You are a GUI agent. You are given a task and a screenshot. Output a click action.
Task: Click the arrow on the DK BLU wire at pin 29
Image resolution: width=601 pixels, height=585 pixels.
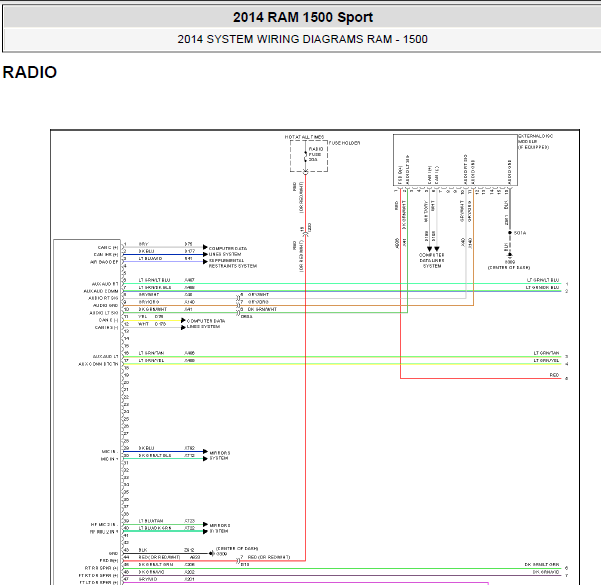[205, 451]
